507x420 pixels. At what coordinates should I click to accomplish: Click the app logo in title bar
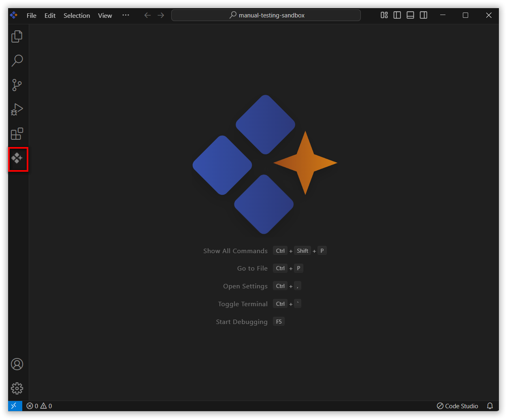pyautogui.click(x=14, y=15)
